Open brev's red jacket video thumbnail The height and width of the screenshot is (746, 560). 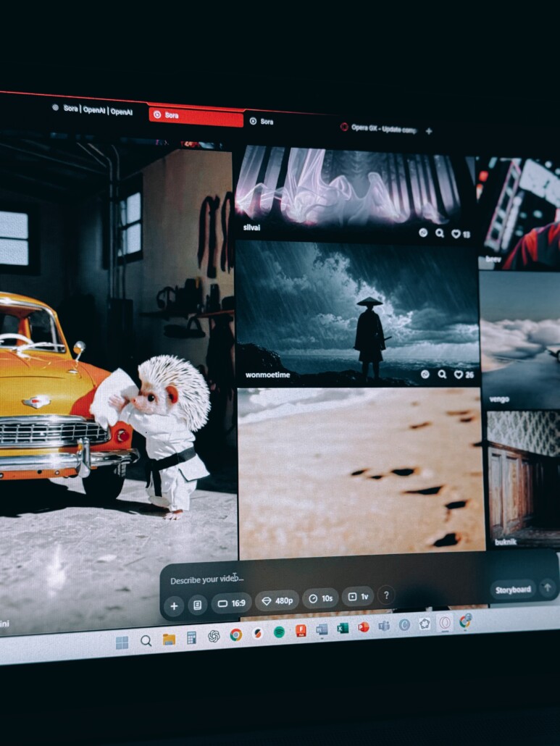[x=519, y=213]
